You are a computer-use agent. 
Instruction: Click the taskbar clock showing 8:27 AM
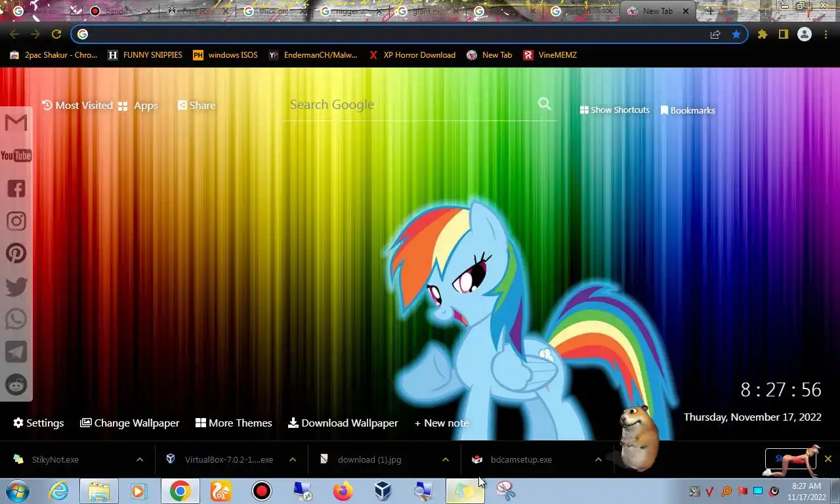click(807, 492)
